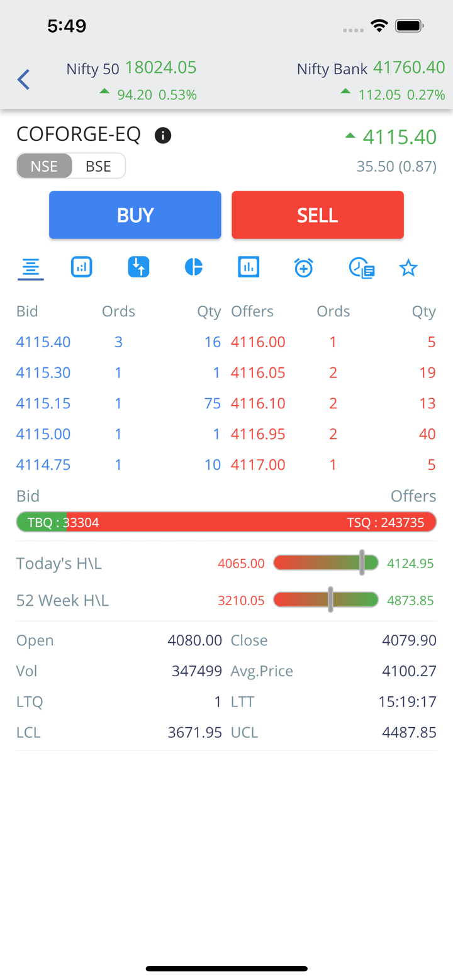The height and width of the screenshot is (980, 453).
Task: Set a price alert with alarm clock icon
Action: (303, 268)
